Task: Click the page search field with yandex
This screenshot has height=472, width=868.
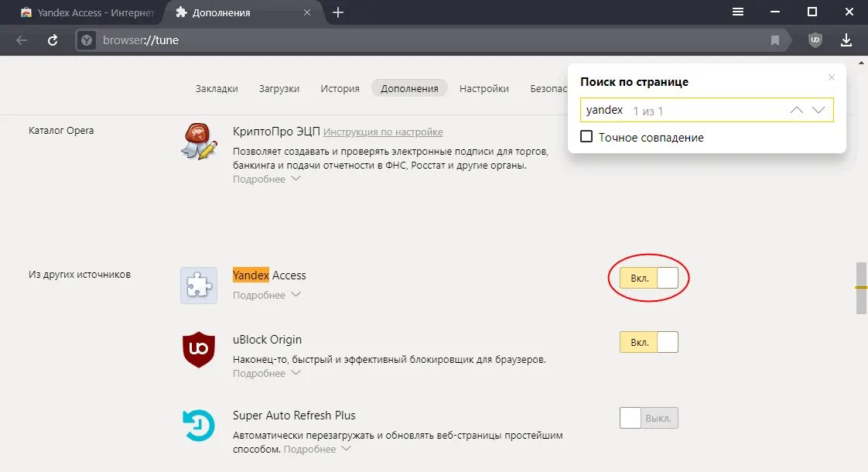Action: [x=706, y=110]
